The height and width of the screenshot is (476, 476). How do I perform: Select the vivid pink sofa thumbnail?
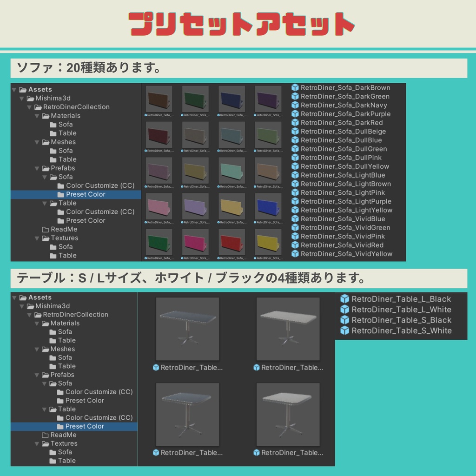196,242
